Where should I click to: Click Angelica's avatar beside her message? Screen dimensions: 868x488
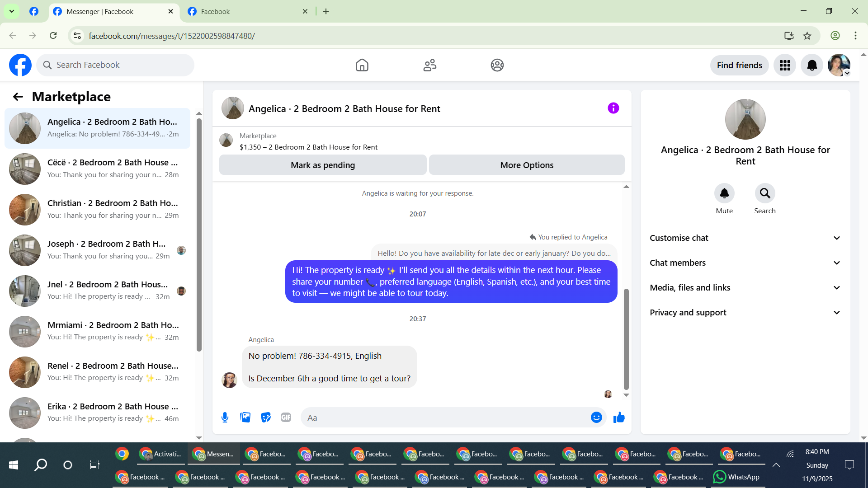229,380
